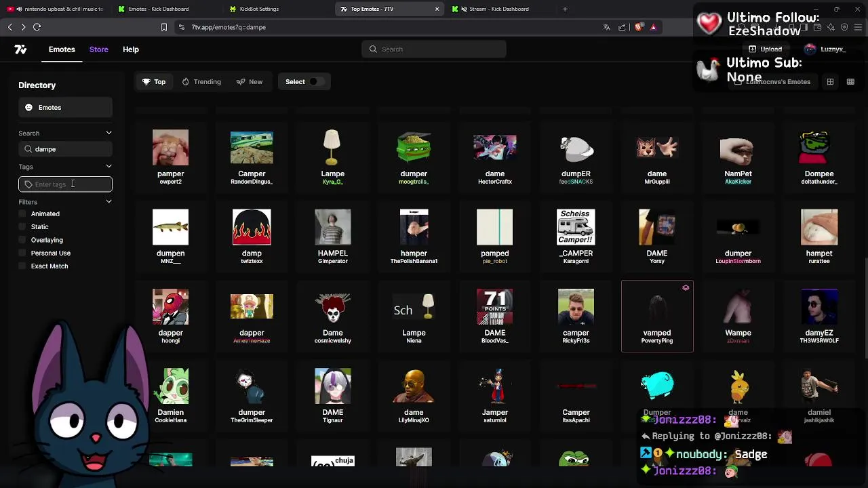
Task: Open the dame emote by HectorCraftx
Action: click(495, 157)
